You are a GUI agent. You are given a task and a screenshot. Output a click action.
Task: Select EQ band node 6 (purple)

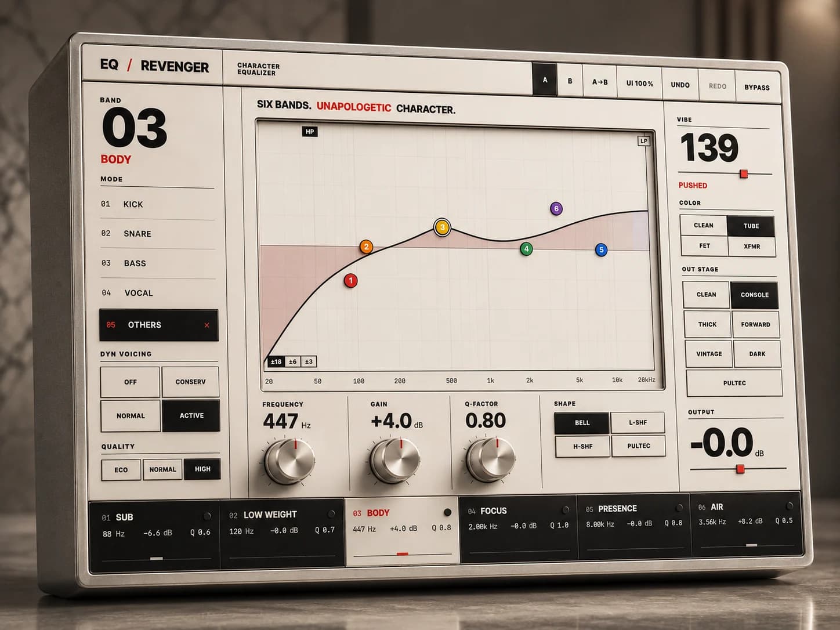pyautogui.click(x=556, y=209)
